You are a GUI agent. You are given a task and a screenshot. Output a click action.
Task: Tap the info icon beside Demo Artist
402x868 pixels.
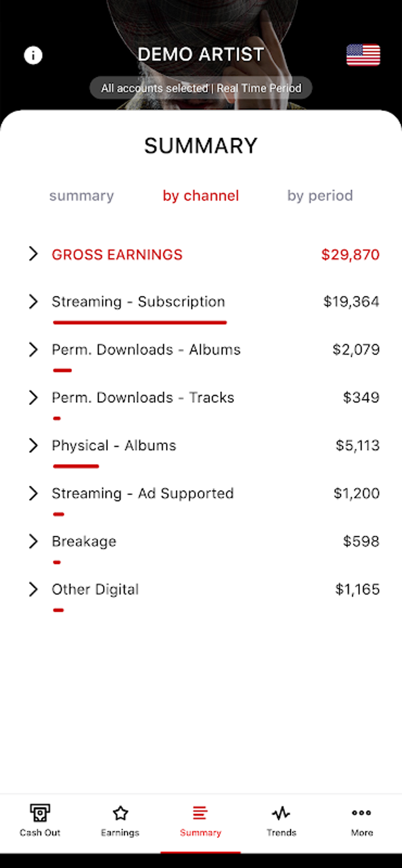(33, 55)
